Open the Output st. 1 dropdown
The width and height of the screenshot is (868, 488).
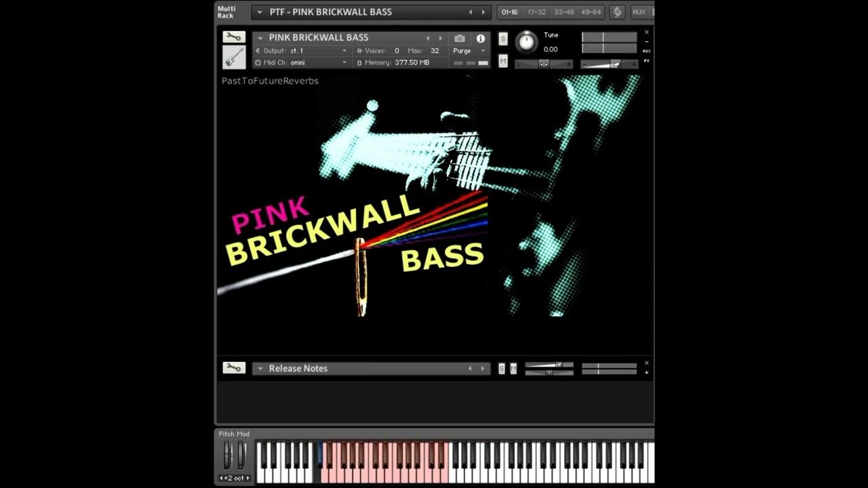(344, 51)
